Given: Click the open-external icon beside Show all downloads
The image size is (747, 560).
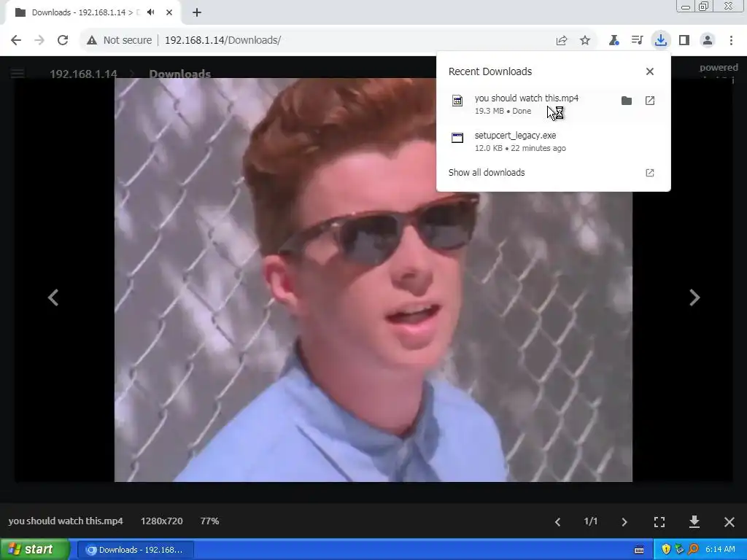Looking at the screenshot, I should [650, 172].
